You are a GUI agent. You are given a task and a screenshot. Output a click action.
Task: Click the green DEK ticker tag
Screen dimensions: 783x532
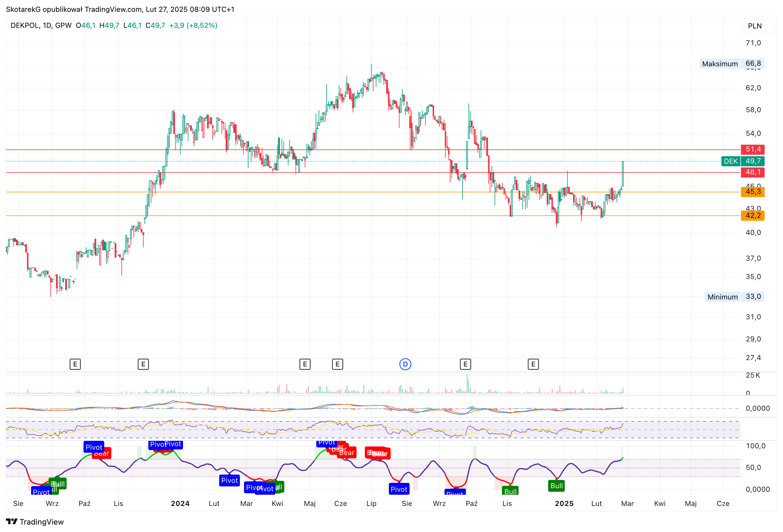tap(731, 161)
